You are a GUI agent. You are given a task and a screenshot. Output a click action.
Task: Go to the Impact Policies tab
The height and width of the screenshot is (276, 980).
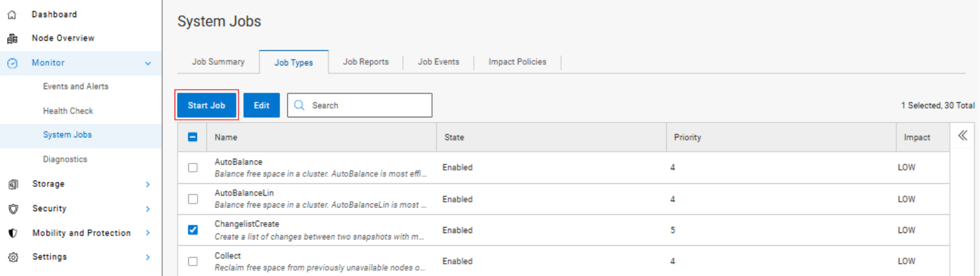click(x=517, y=62)
